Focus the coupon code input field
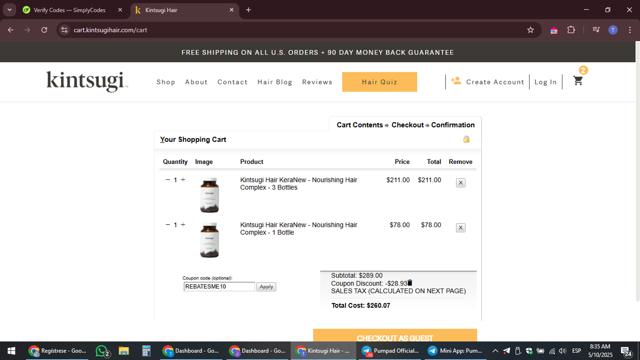The image size is (640, 360). click(219, 287)
